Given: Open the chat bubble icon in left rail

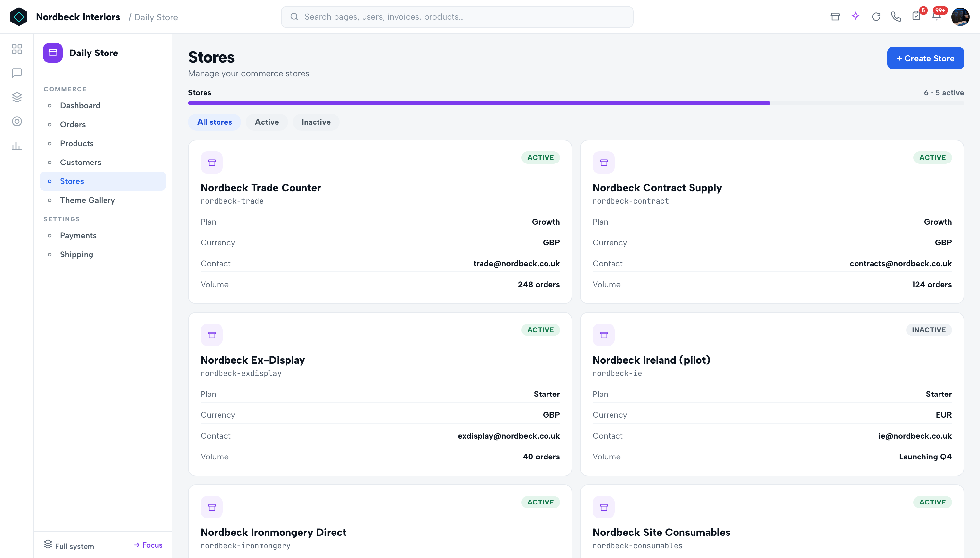Looking at the screenshot, I should pyautogui.click(x=17, y=73).
